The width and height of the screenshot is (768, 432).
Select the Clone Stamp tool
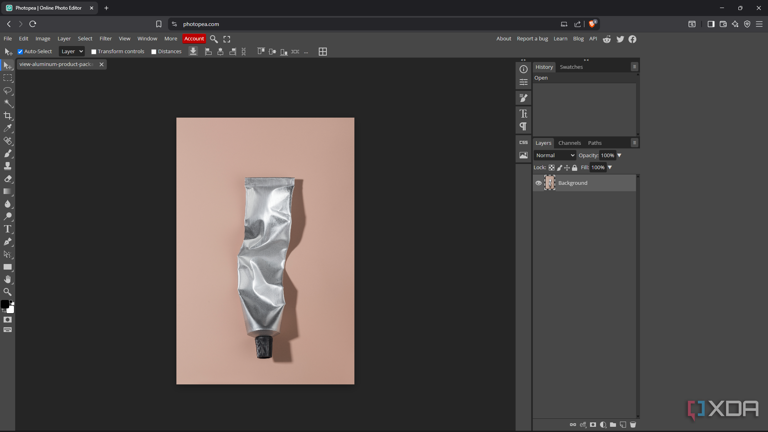(7, 167)
